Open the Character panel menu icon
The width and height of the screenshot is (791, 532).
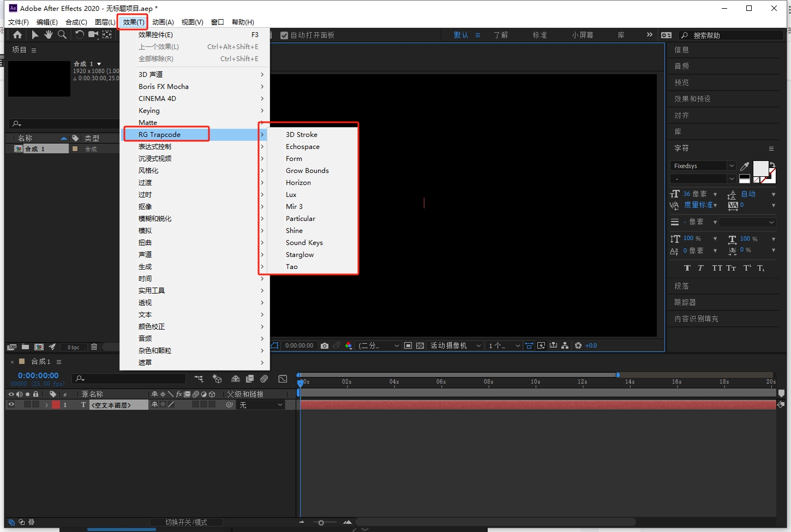pos(771,148)
